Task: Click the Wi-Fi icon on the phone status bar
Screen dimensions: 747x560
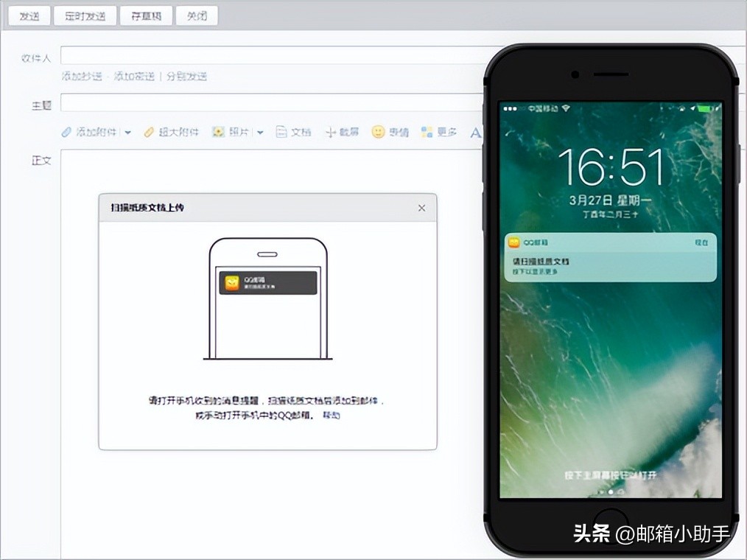Action: tap(565, 108)
